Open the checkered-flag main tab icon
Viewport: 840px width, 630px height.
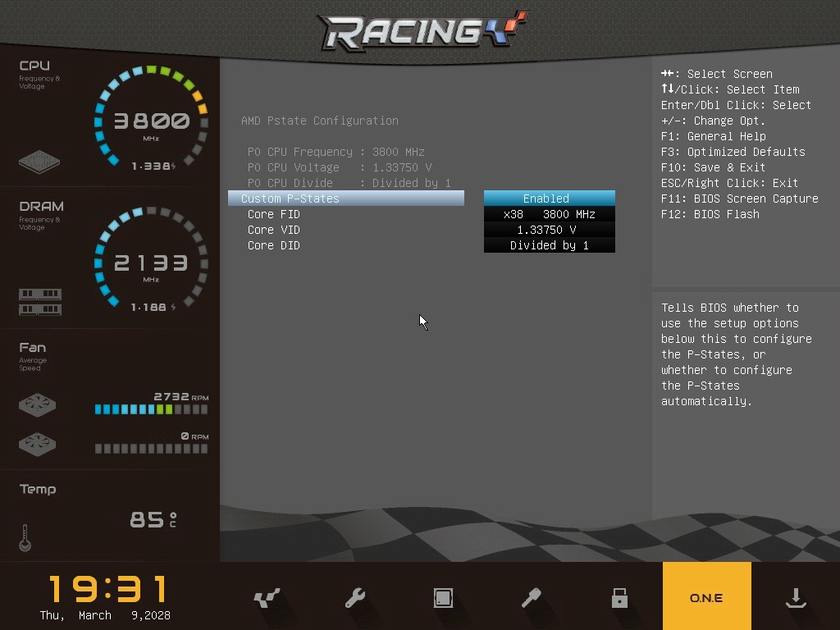pos(267,598)
